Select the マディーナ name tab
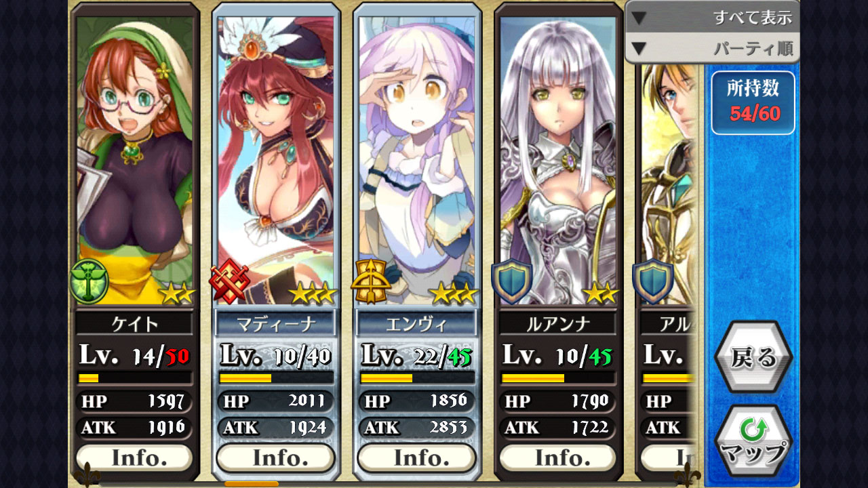 tap(276, 323)
